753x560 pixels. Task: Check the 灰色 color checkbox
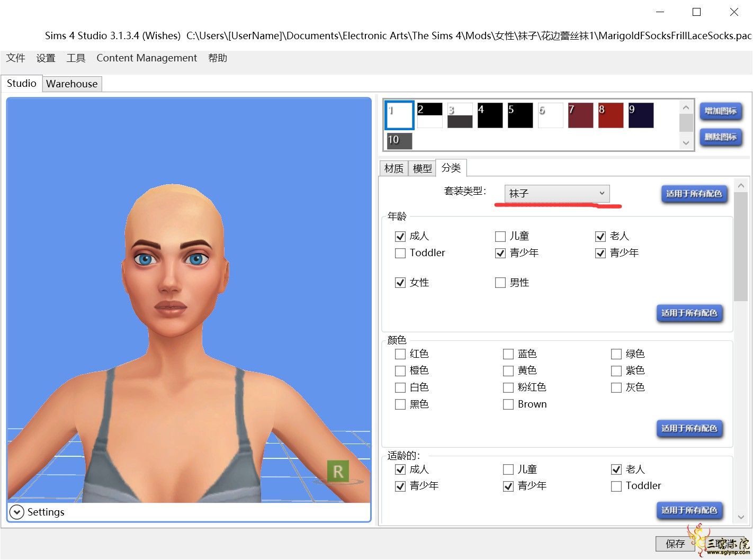pos(616,388)
